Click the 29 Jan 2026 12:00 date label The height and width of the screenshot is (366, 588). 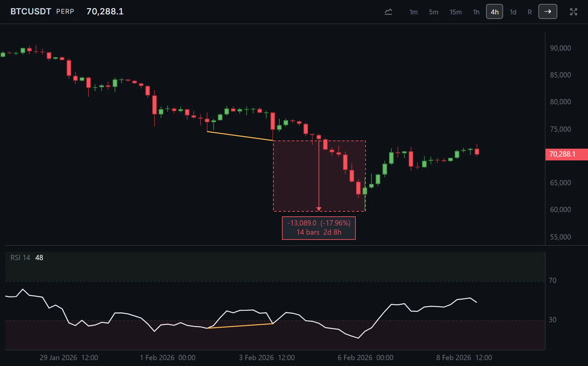point(69,358)
